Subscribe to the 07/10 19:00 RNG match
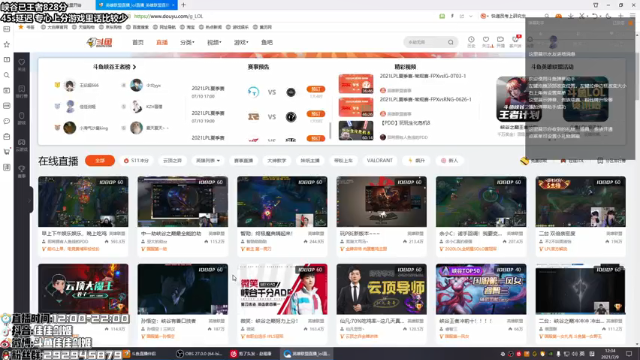 pos(316,114)
